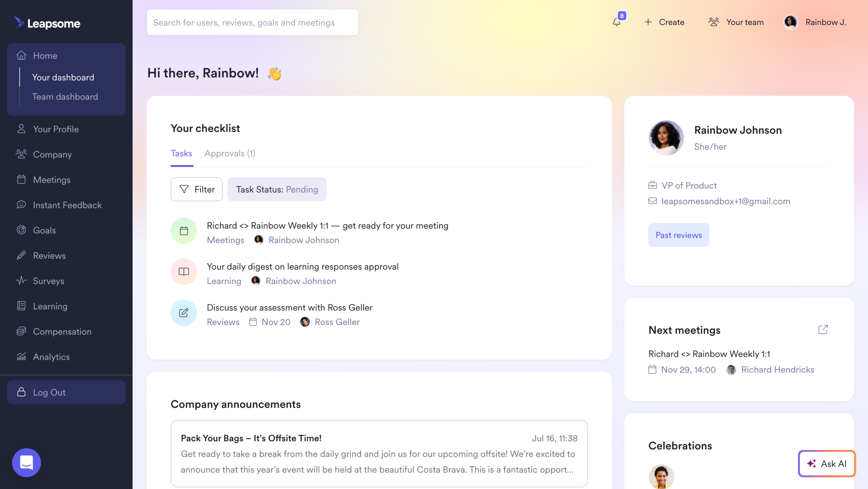Open Surveys from the sidebar

pos(48,281)
